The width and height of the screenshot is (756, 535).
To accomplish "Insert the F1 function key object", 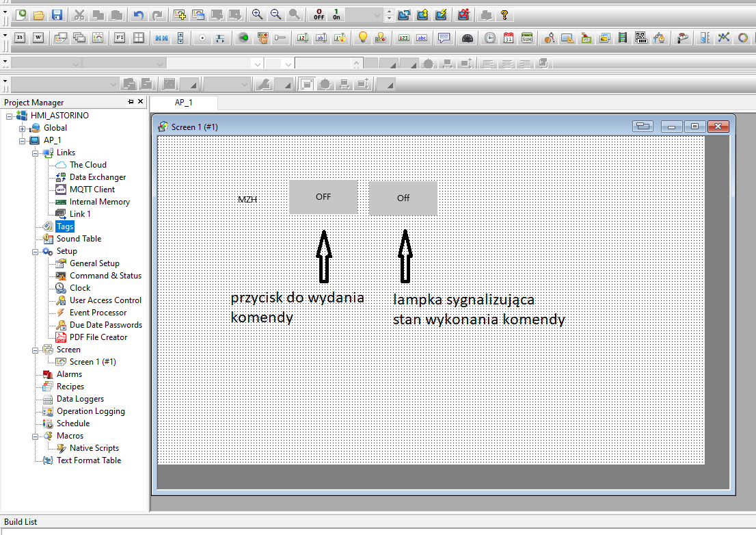I will (120, 38).
